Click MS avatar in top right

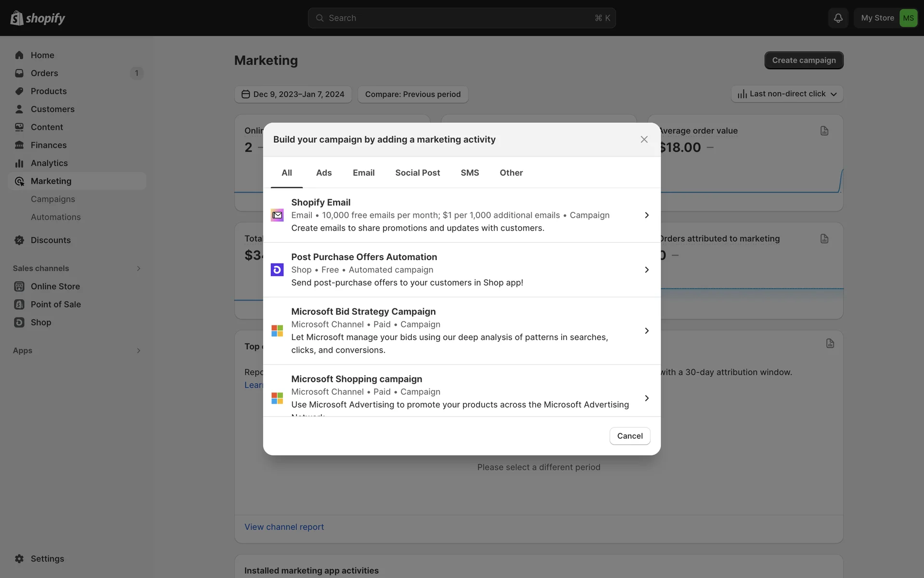[908, 18]
